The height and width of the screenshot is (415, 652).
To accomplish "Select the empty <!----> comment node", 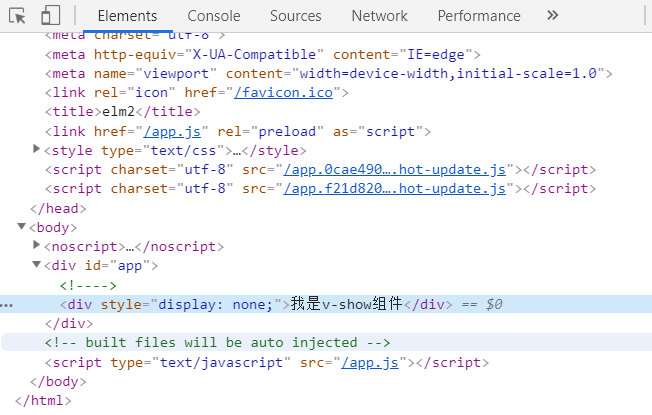I will coord(88,286).
